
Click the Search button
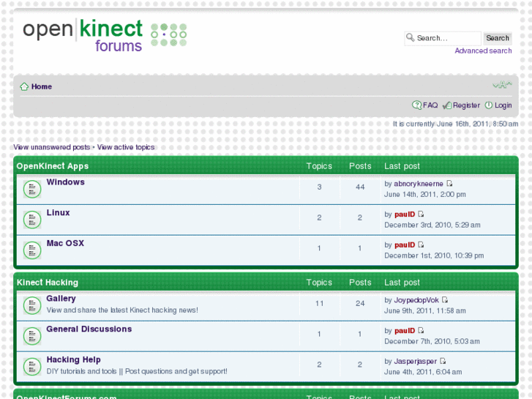point(498,38)
